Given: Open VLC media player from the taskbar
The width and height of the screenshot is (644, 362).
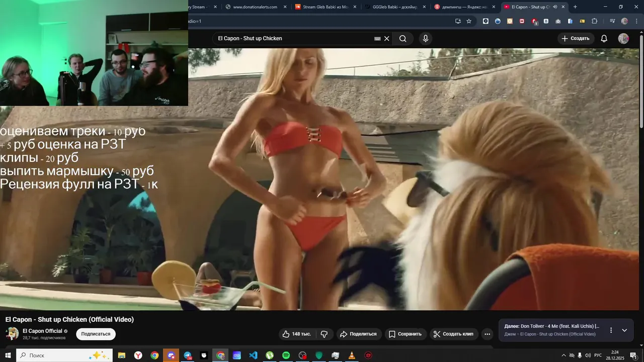Looking at the screenshot, I should pos(352,355).
